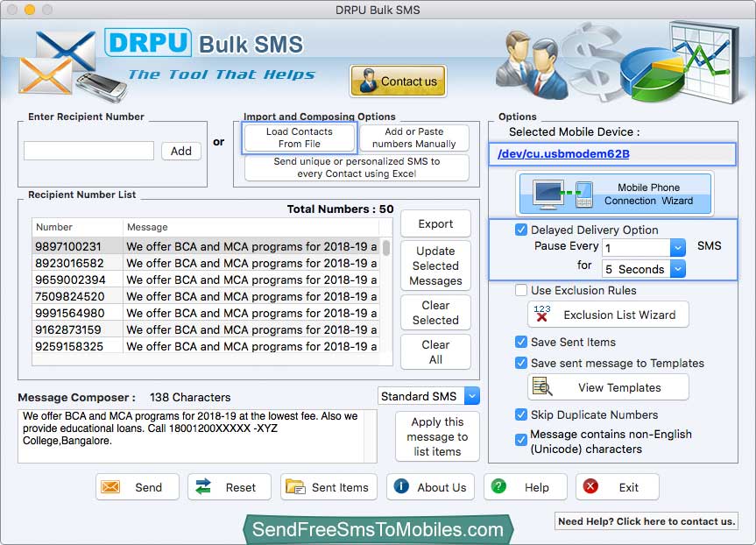Open the Standard SMS type dropdown
This screenshot has height=545, width=756.
pos(471,396)
